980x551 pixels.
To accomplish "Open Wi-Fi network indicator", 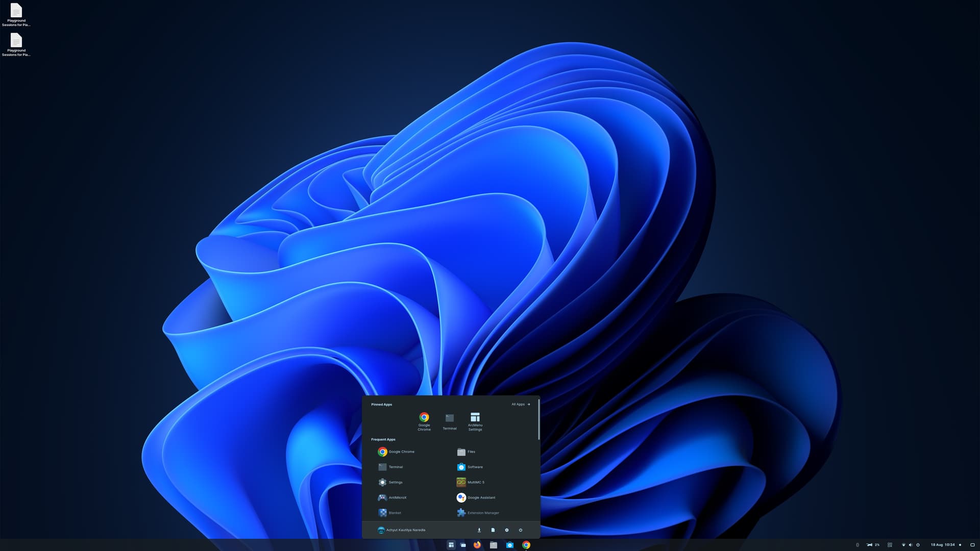I will 903,545.
